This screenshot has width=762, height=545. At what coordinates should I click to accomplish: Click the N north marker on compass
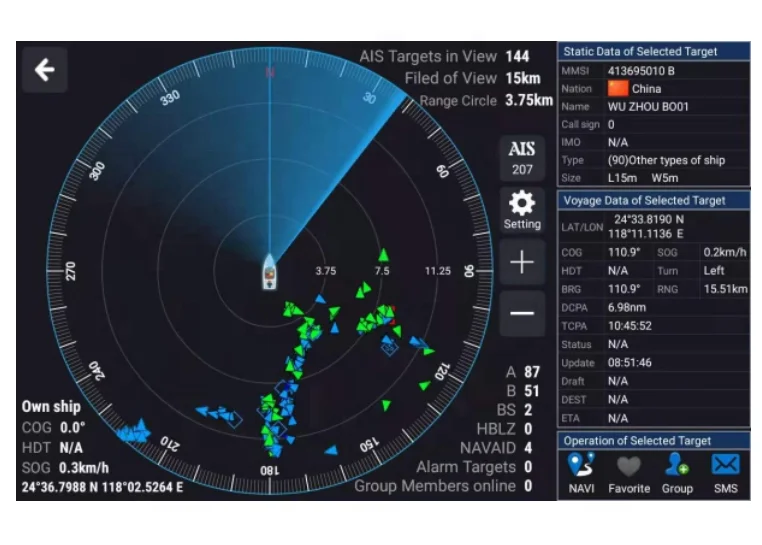pyautogui.click(x=270, y=72)
